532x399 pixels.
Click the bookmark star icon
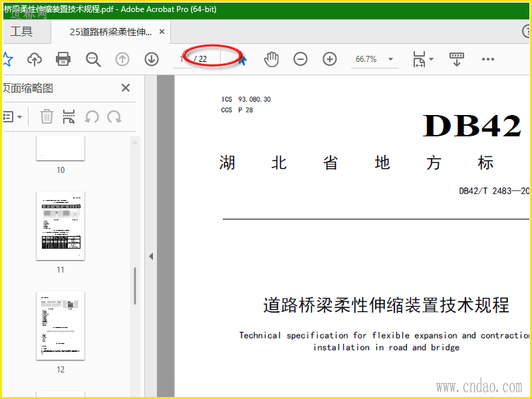pos(7,59)
